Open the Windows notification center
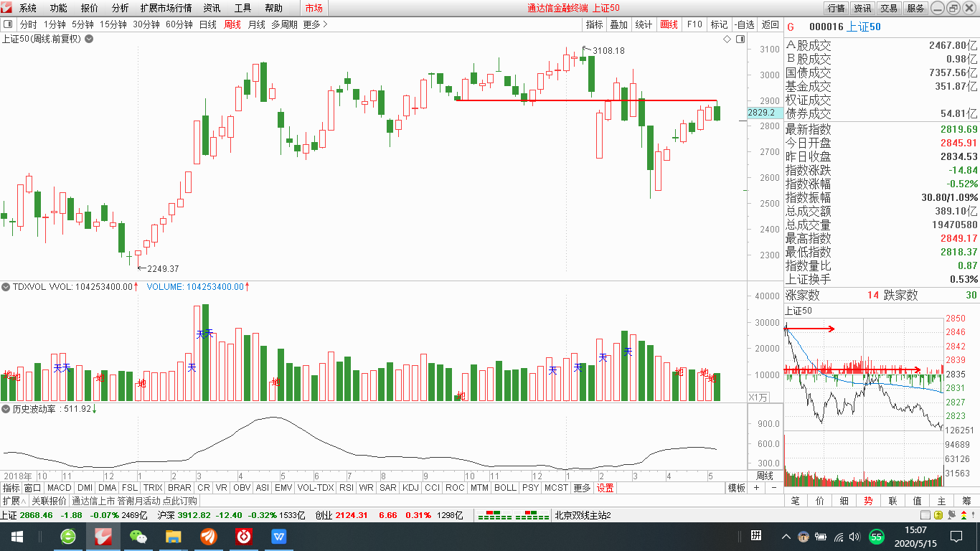 (956, 536)
